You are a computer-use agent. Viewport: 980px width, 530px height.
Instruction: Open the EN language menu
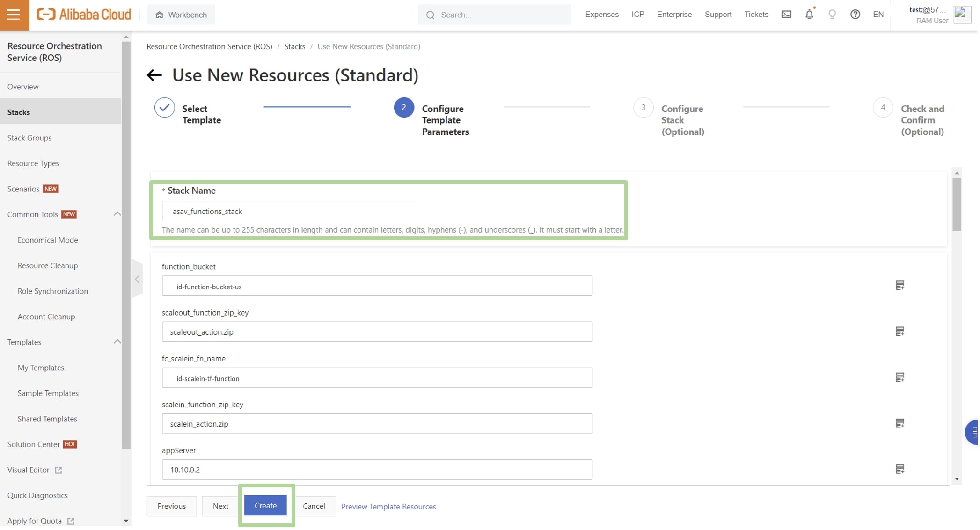878,15
